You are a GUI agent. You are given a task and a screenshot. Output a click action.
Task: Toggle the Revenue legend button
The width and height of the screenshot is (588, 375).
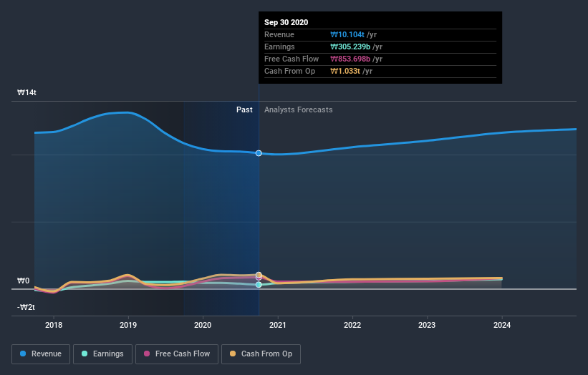coord(41,354)
